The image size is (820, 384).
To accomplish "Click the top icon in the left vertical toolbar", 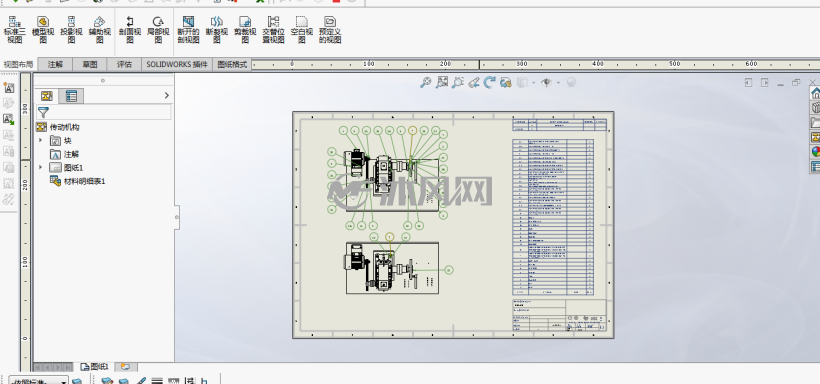I will (x=9, y=88).
